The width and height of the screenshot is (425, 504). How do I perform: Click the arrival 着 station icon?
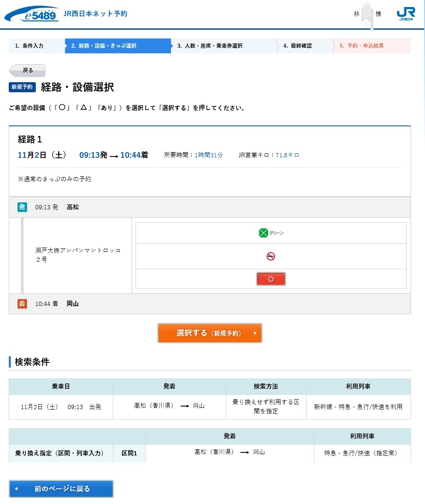22,304
